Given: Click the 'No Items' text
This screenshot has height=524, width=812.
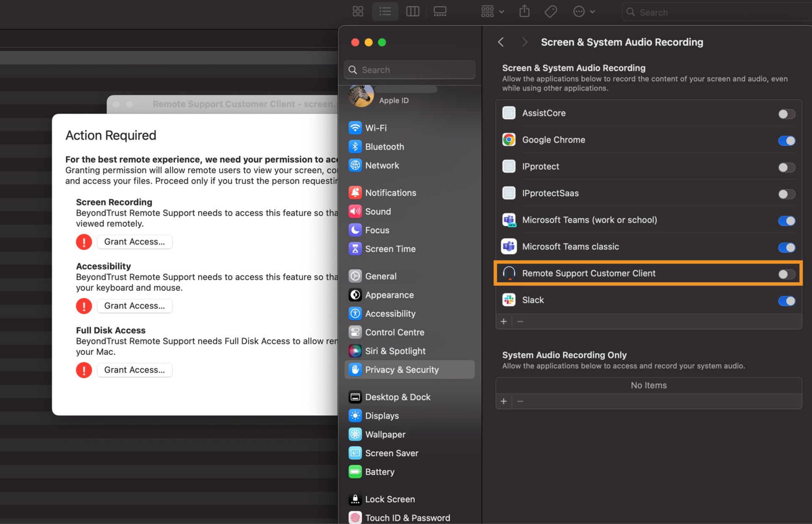Looking at the screenshot, I should click(x=649, y=385).
